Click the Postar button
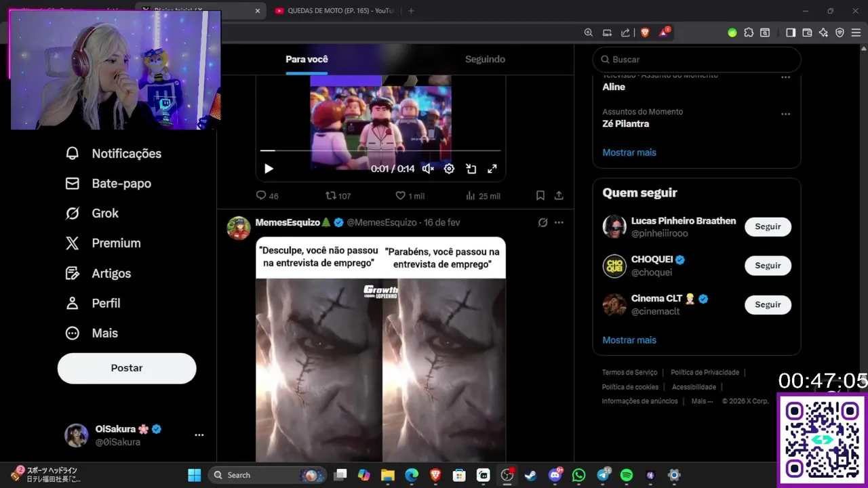This screenshot has height=488, width=868. (x=127, y=368)
